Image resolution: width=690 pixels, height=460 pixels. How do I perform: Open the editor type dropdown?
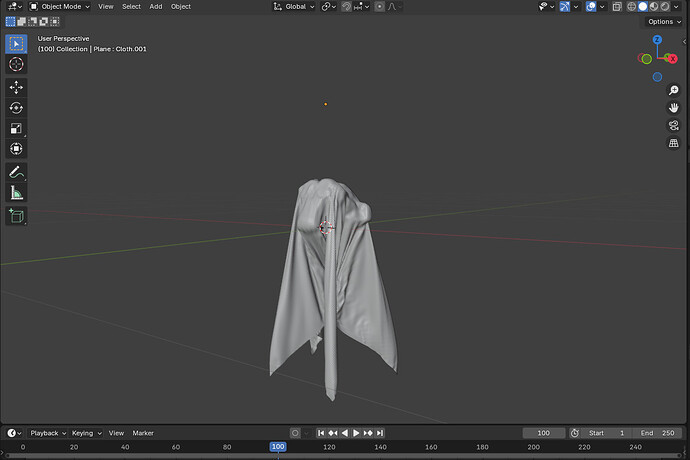pos(15,7)
